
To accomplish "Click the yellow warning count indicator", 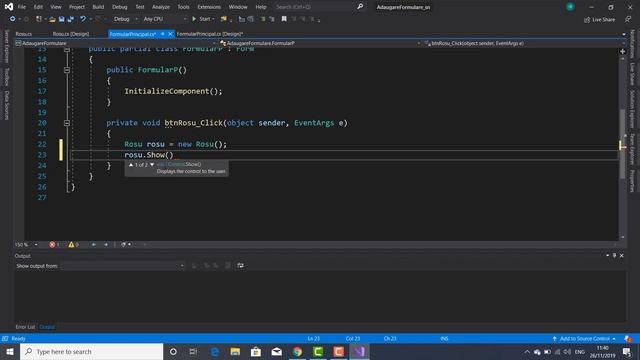I will click(73, 244).
